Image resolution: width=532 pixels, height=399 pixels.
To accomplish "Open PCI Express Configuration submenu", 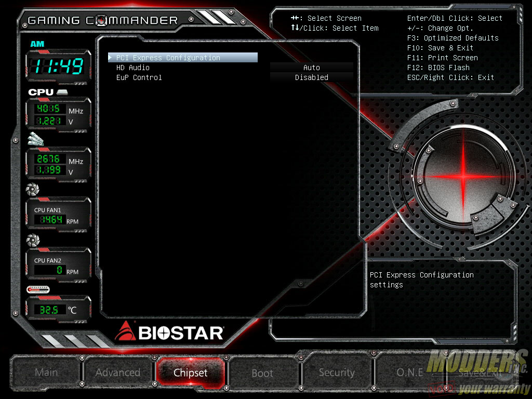I will (183, 58).
